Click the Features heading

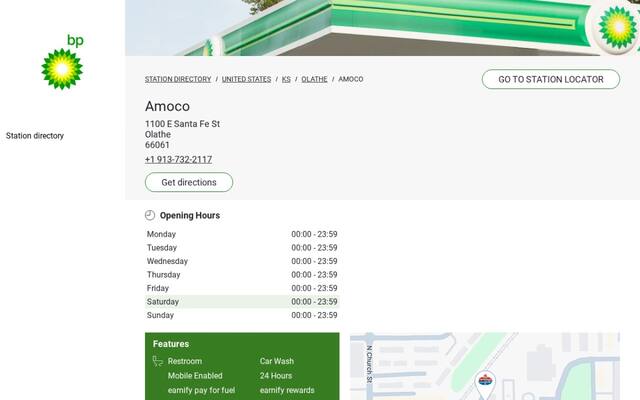click(x=171, y=344)
